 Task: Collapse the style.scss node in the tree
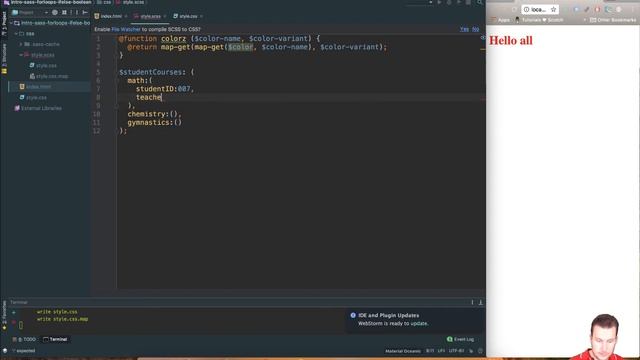tap(21, 55)
